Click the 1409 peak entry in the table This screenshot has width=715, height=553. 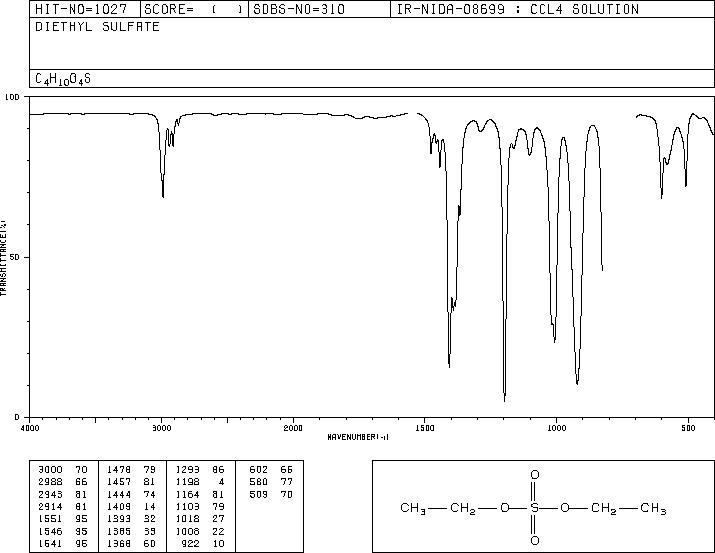click(131, 506)
